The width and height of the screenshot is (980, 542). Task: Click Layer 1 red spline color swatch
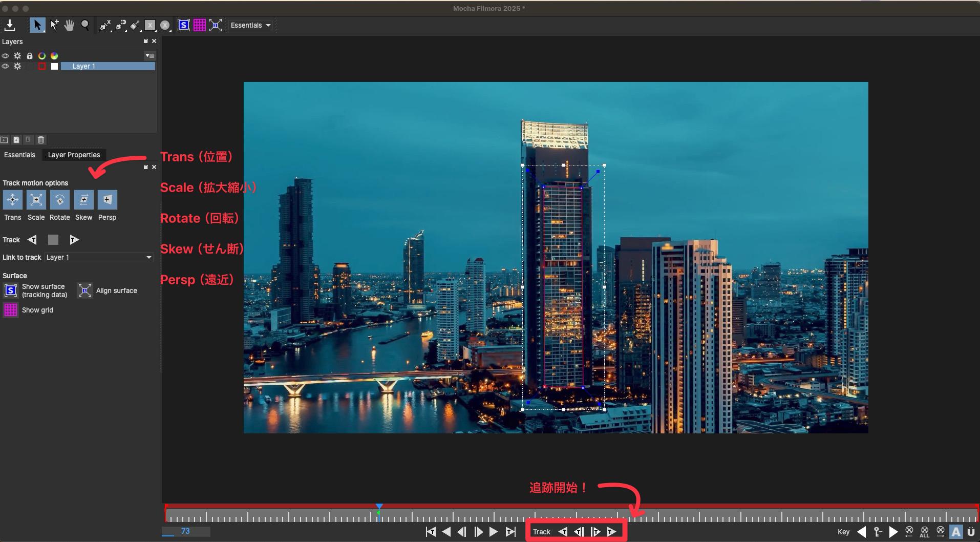pos(42,66)
